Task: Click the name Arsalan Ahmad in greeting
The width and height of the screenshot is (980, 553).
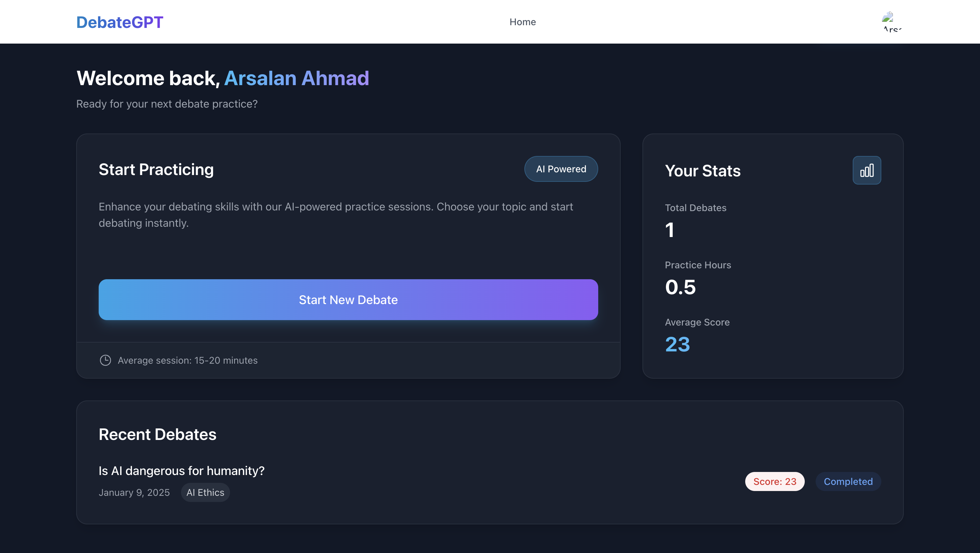Action: [296, 78]
